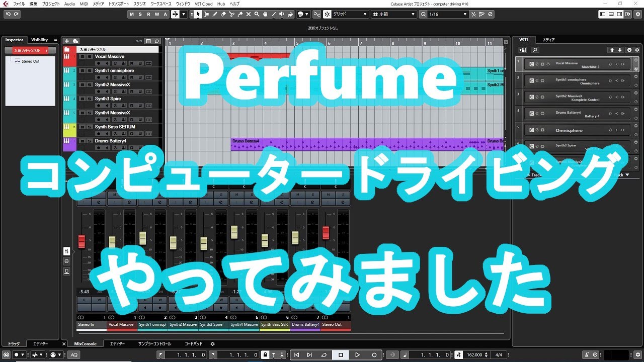Open the Quantize preset 1/16 dropdown
Image resolution: width=644 pixels, height=362 pixels.
click(447, 14)
